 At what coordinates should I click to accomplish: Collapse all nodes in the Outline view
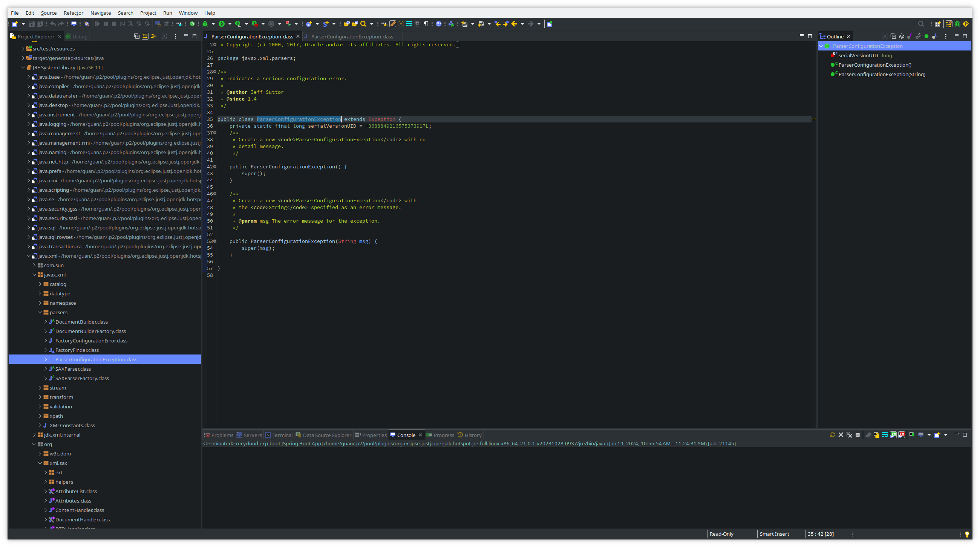[x=894, y=36]
